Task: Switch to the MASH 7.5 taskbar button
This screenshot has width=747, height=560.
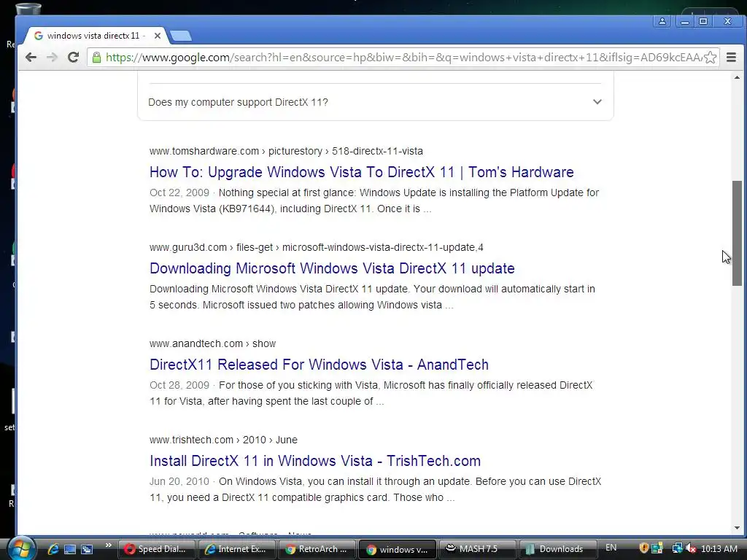Action: coord(477,549)
